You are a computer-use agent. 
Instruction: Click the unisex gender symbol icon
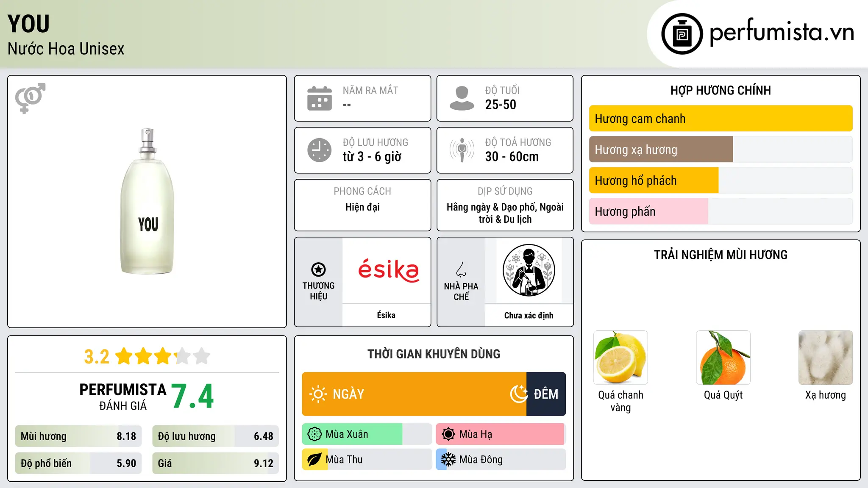pos(30,98)
